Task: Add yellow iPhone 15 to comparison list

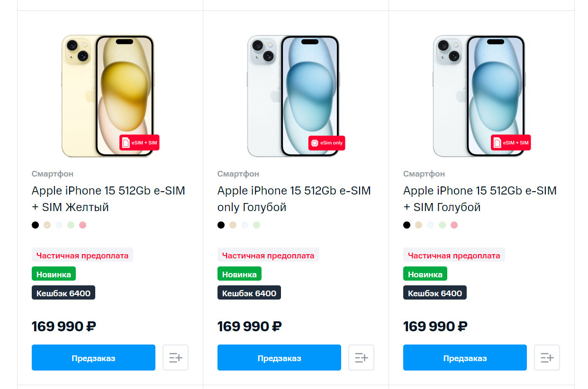Action: [x=175, y=357]
